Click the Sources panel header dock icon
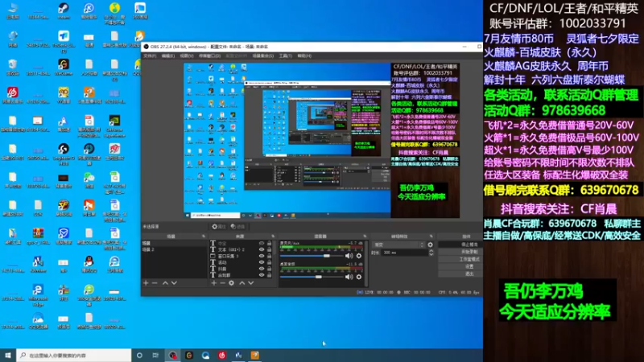This screenshot has height=362, width=644. [273, 237]
